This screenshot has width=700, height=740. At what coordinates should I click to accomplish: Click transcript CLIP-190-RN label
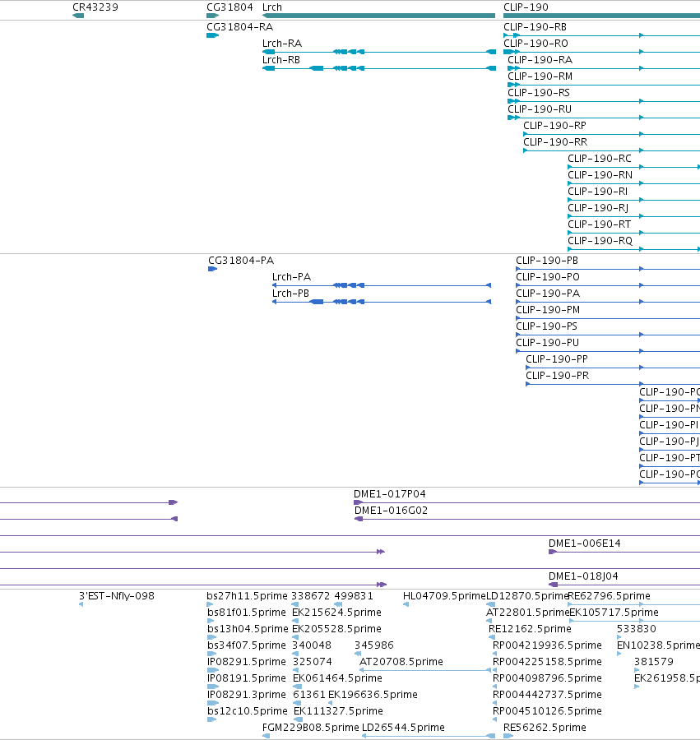600,176
